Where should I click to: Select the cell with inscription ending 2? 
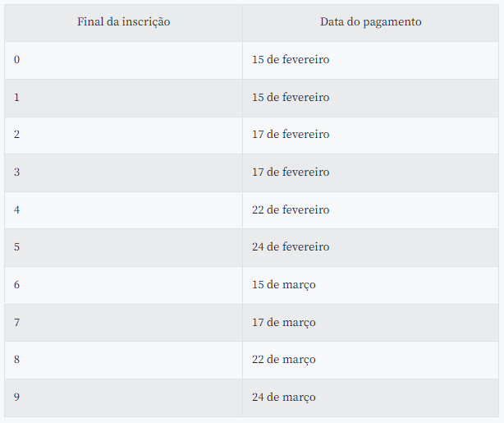(123, 135)
